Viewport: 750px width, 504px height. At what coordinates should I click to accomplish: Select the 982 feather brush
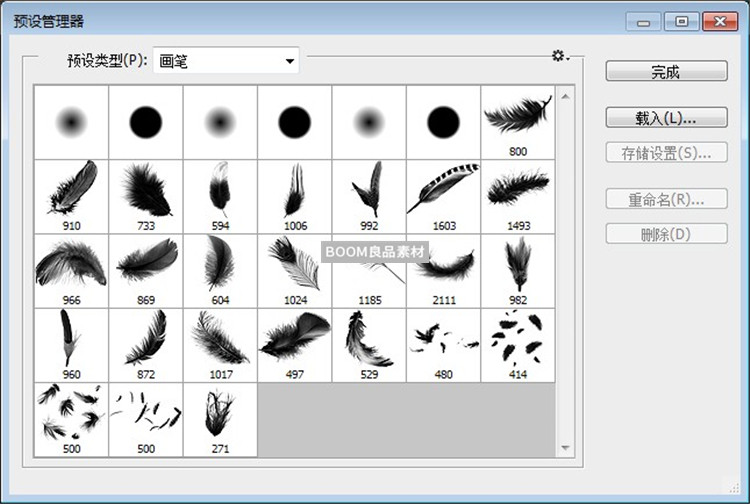[518, 271]
